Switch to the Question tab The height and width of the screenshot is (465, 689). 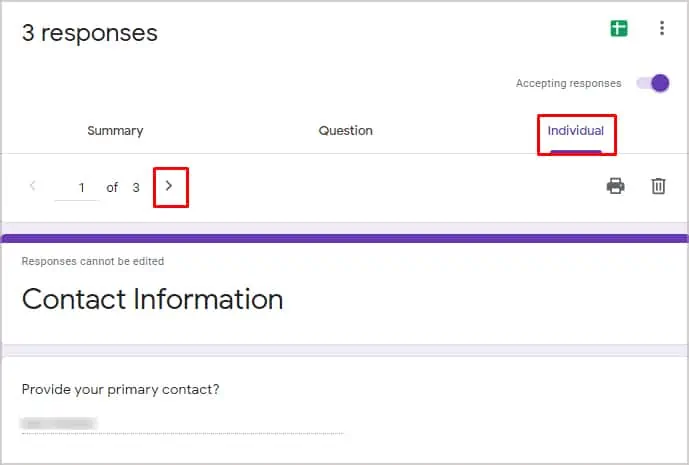point(345,131)
